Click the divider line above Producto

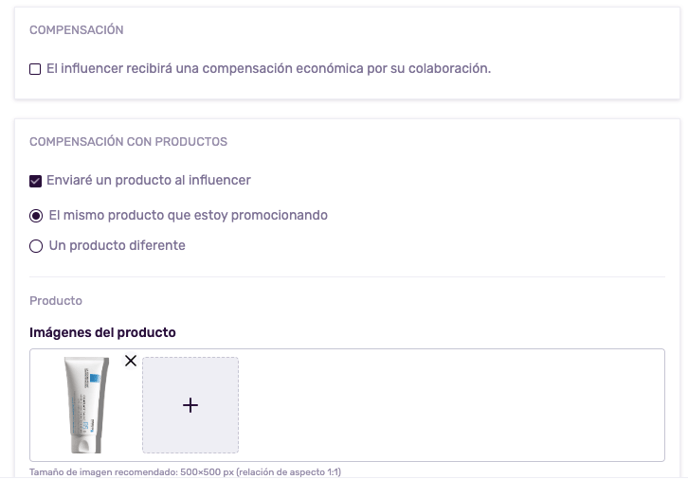pos(347,277)
